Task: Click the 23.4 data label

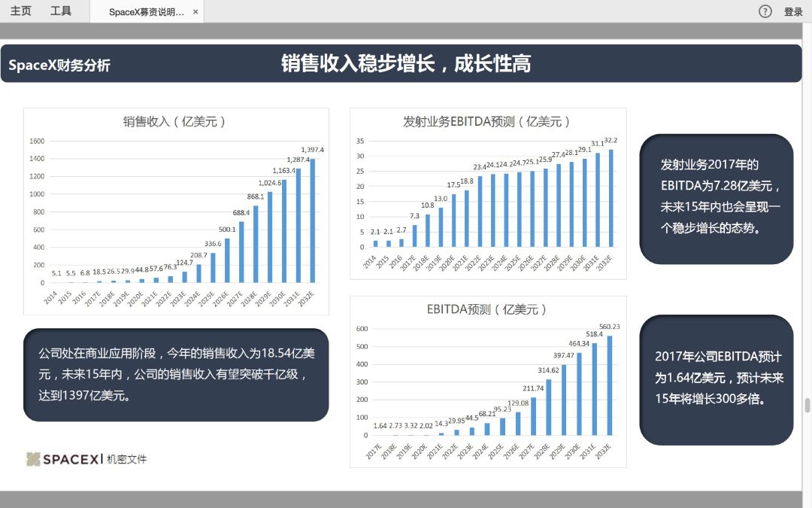Action: point(479,167)
